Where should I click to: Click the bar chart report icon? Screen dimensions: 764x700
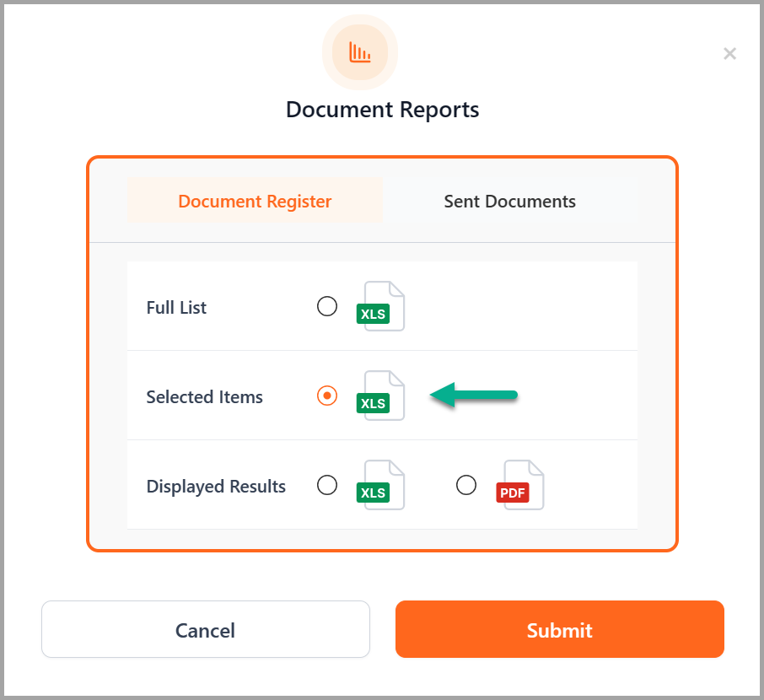(360, 52)
